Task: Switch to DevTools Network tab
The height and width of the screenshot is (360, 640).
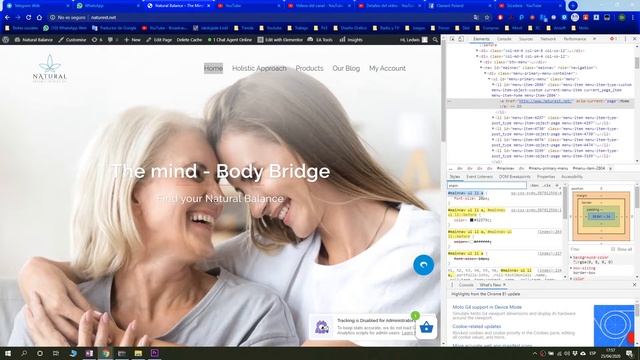Action: [x=548, y=39]
